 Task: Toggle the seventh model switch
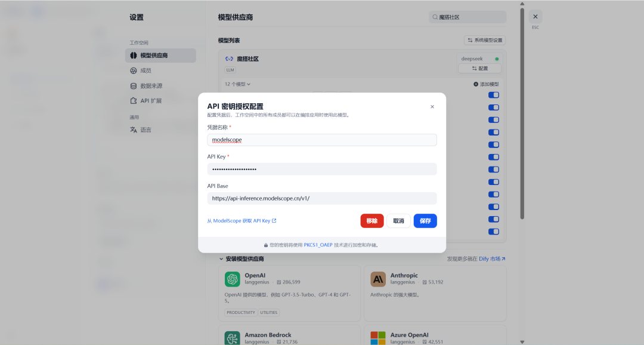[494, 170]
